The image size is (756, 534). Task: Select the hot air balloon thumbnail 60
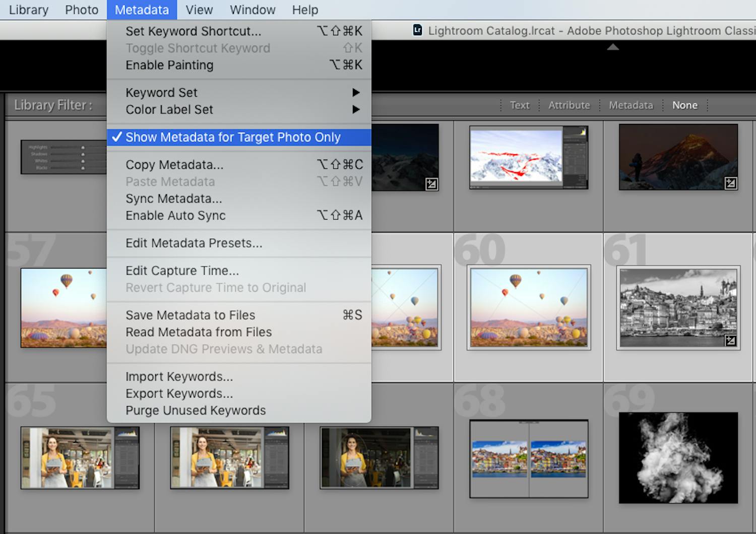(528, 308)
